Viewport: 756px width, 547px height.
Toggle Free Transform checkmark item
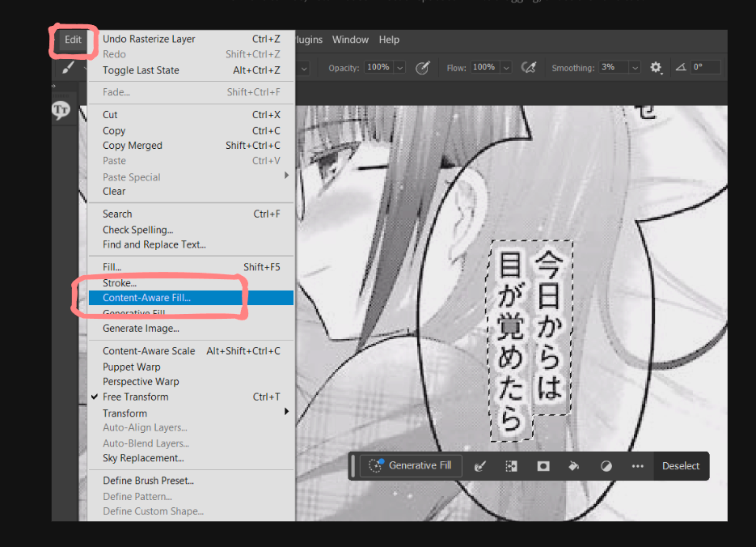point(192,397)
